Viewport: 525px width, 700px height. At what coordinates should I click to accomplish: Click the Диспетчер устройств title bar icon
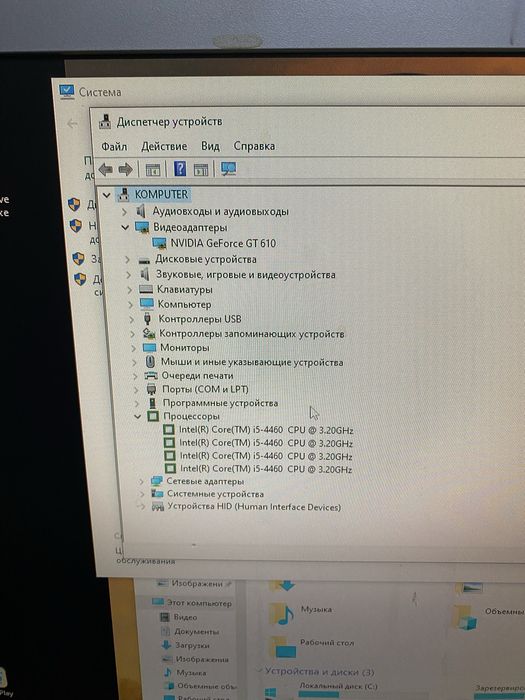(x=105, y=122)
